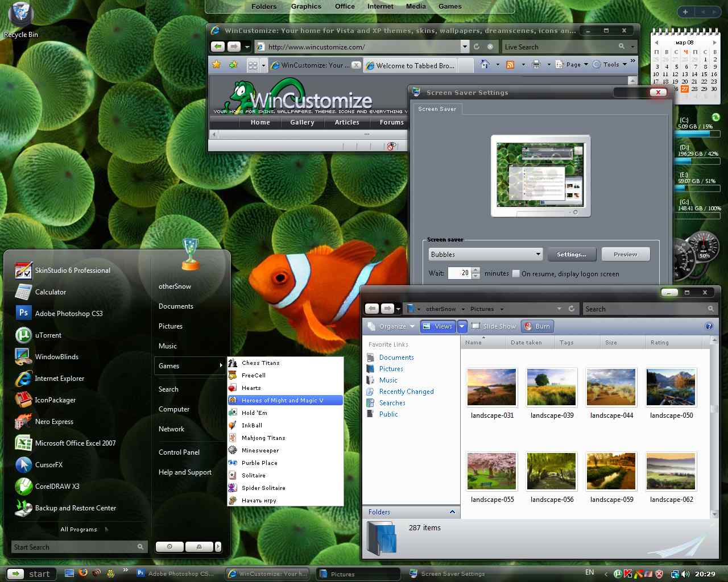Viewport: 728px width, 582px height.
Task: Click the RSS feeds icon in browser
Action: pyautogui.click(x=510, y=64)
